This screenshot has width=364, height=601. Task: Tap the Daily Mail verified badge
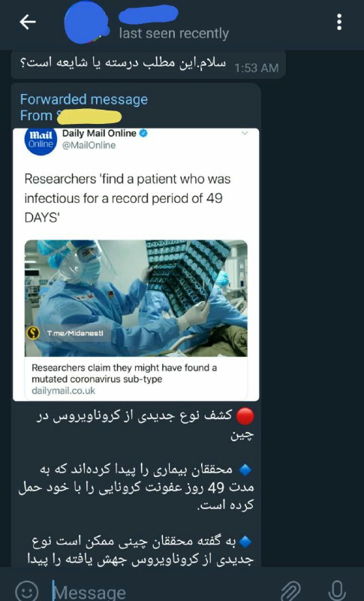(x=143, y=134)
